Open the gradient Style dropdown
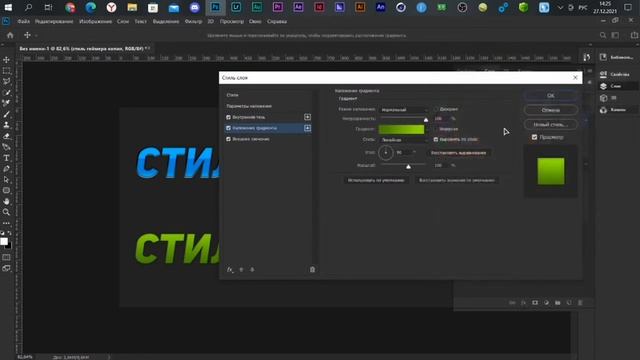Viewport: 640px width, 360px height. click(x=403, y=140)
